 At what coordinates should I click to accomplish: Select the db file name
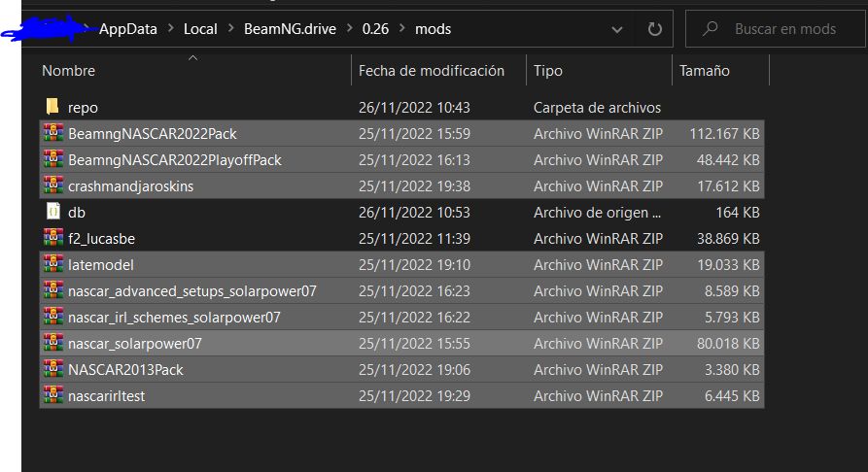[77, 213]
